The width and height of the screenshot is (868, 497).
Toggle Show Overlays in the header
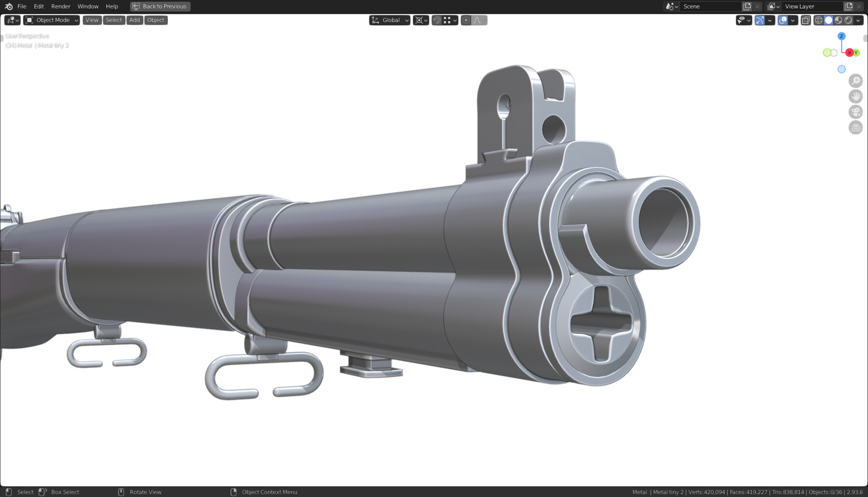783,20
